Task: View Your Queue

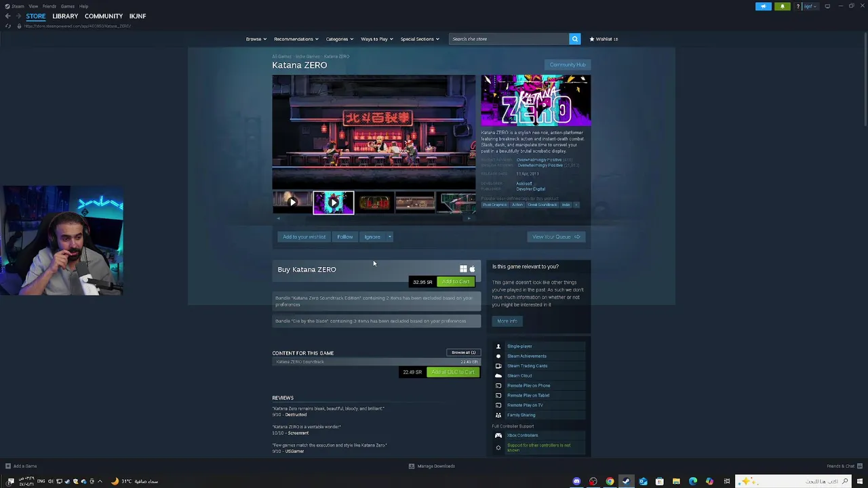Action: coord(556,237)
